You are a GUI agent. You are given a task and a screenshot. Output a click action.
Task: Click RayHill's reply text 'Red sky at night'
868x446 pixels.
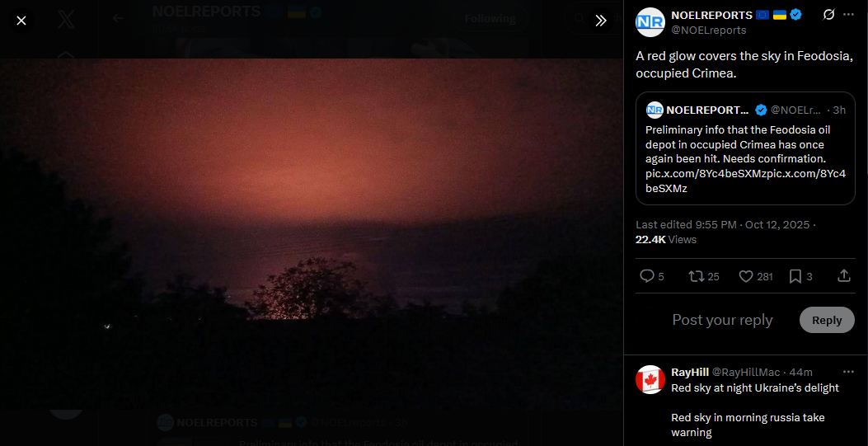click(x=714, y=388)
